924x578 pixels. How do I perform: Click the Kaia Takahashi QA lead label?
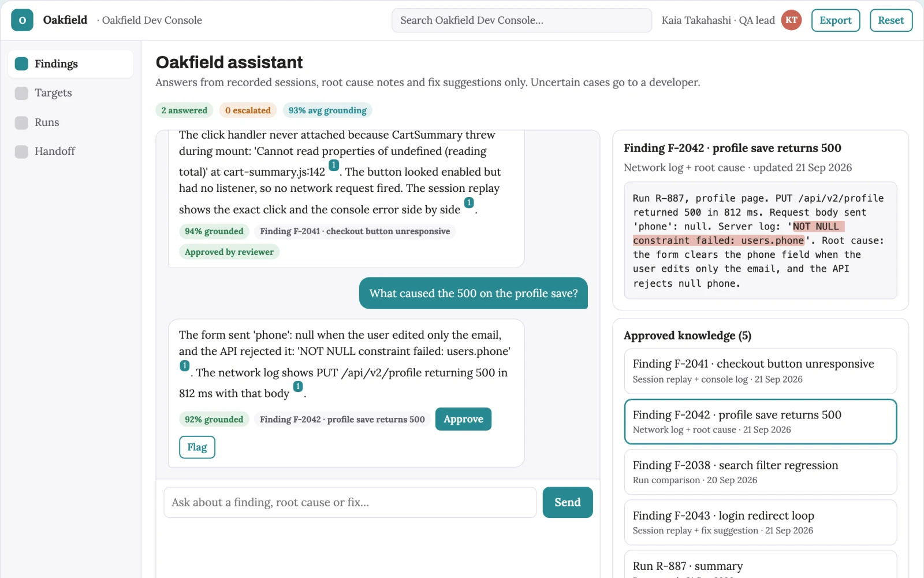click(718, 20)
